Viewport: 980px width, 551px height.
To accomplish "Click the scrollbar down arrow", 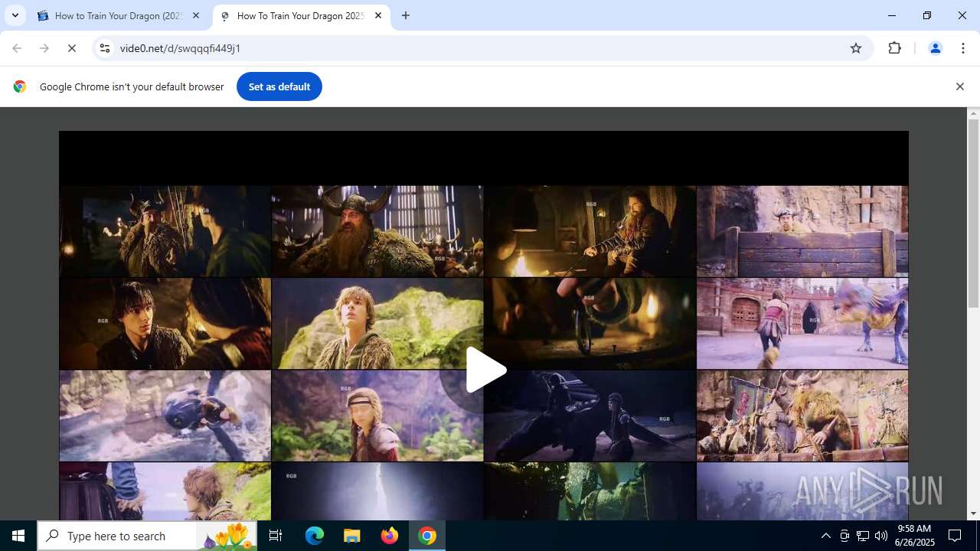I will point(973,514).
